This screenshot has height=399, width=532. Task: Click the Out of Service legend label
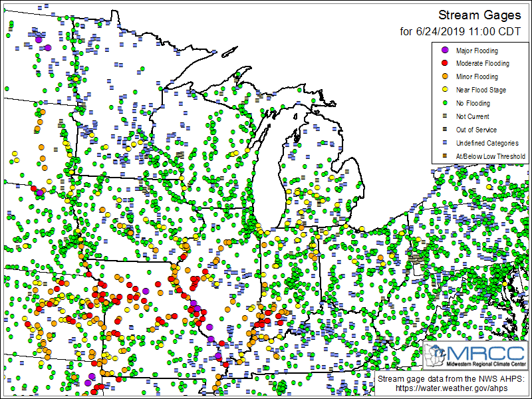[x=476, y=130]
